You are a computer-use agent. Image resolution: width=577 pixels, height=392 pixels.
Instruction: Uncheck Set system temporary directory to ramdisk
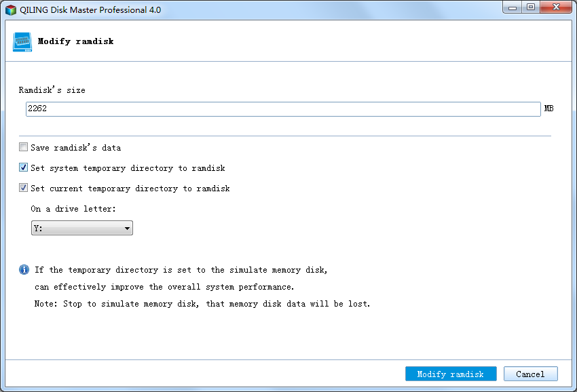click(23, 168)
